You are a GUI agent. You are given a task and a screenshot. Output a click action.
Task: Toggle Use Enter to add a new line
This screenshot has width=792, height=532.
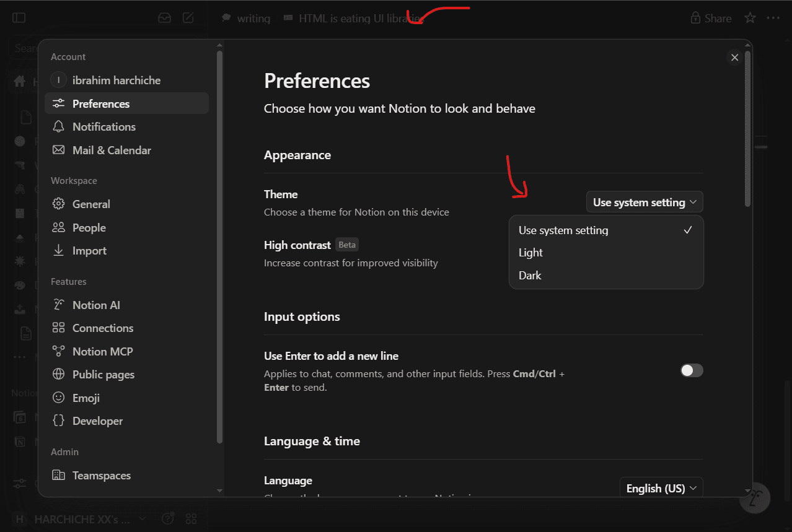(692, 370)
